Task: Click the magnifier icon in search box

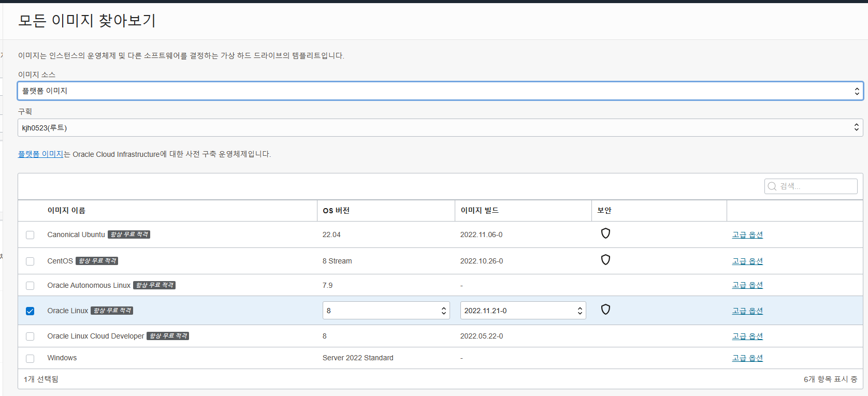Action: click(772, 186)
